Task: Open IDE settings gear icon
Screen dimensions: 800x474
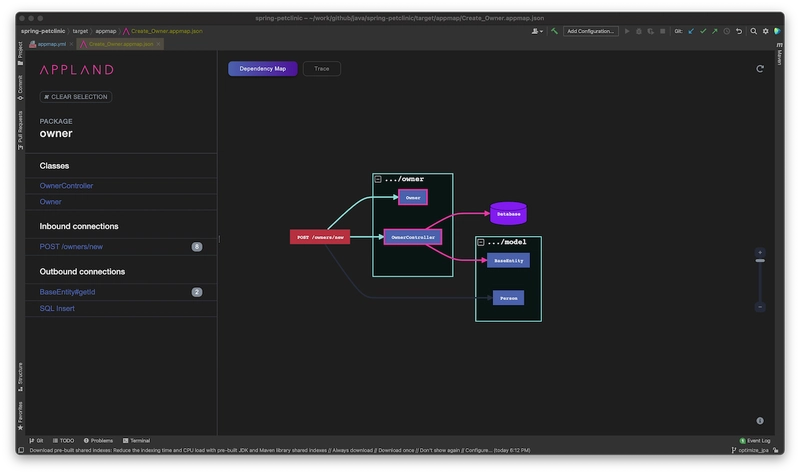Action: [x=764, y=31]
